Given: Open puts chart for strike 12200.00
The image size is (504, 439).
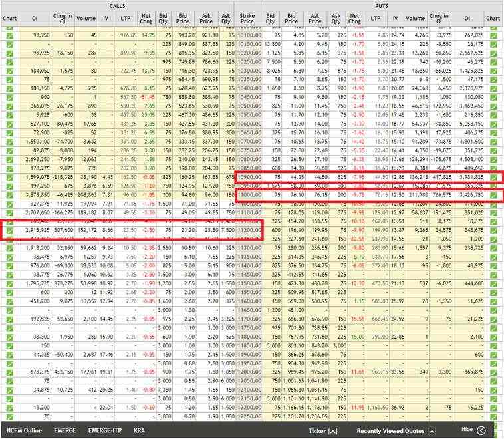Looking at the screenshot, I should (x=493, y=408).
